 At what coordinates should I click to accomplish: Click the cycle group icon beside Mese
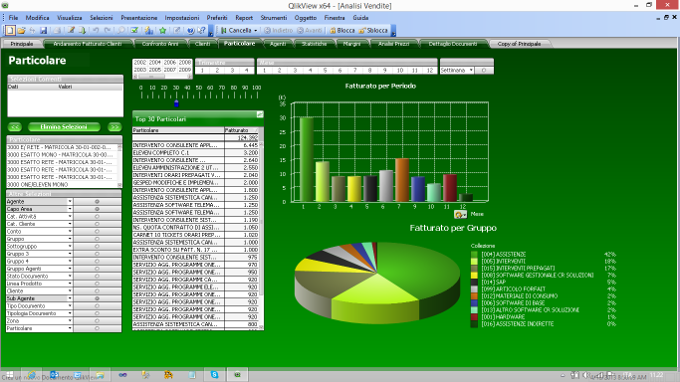pos(460,214)
